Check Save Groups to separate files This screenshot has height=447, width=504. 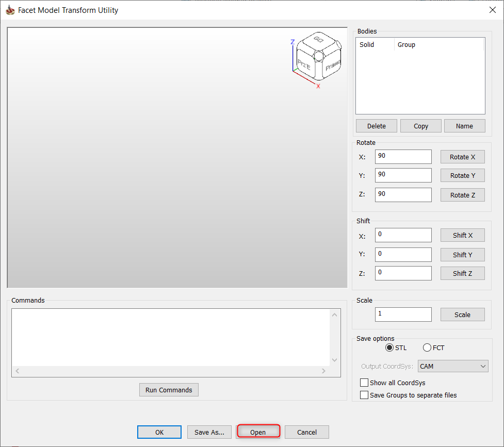point(365,395)
